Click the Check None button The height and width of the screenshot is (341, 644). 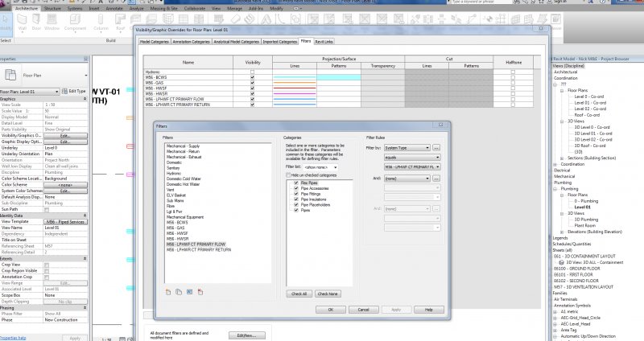(x=328, y=294)
